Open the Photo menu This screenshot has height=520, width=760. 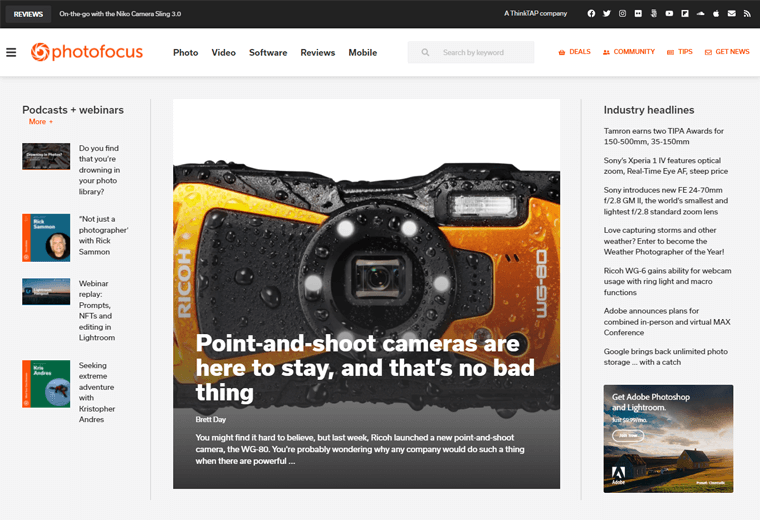tap(185, 53)
